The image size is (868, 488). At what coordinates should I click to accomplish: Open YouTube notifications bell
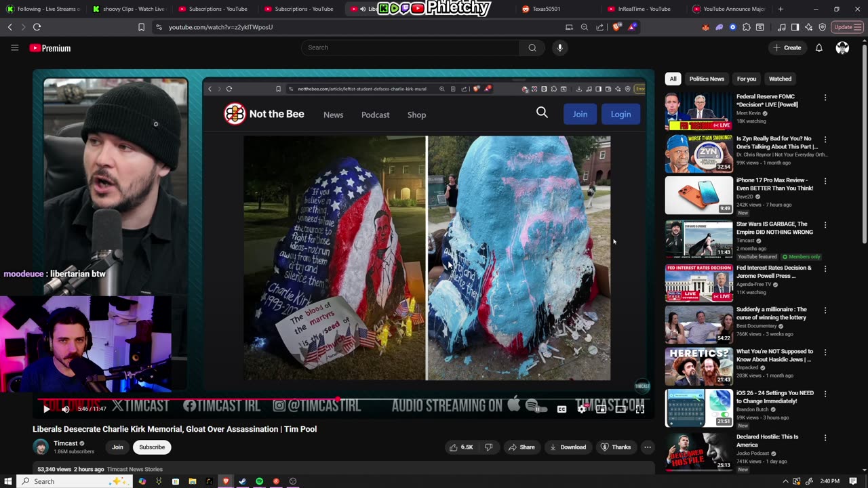[x=819, y=47]
